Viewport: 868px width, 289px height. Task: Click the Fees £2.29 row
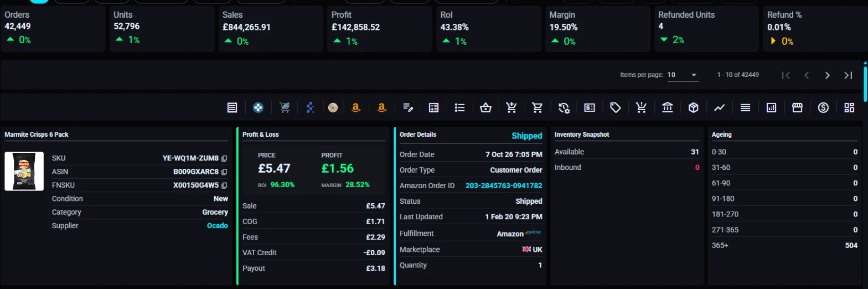coord(313,237)
